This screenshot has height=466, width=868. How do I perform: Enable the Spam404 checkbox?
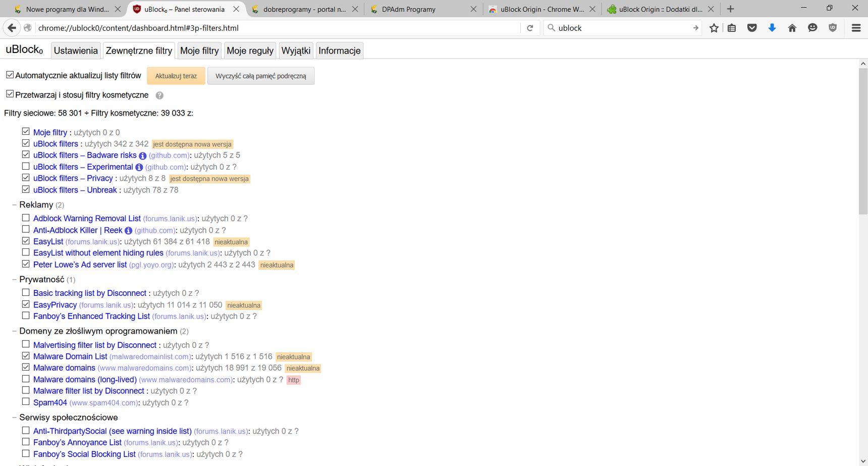click(26, 402)
